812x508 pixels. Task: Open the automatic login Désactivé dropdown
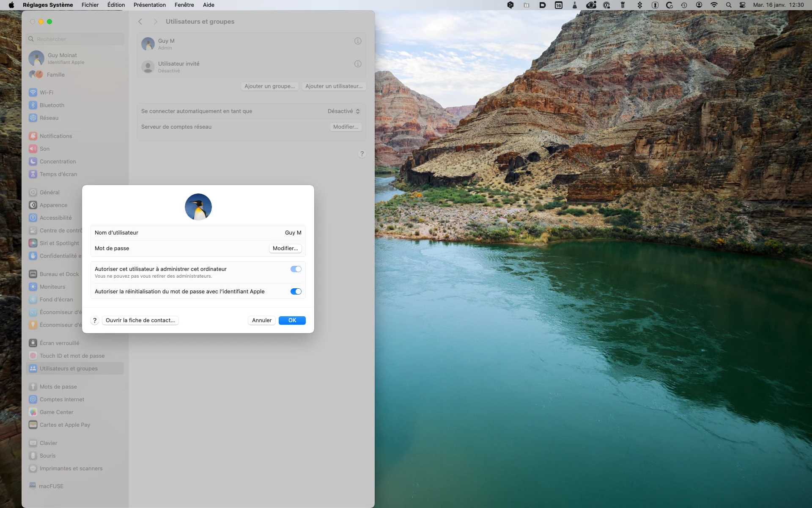click(343, 111)
